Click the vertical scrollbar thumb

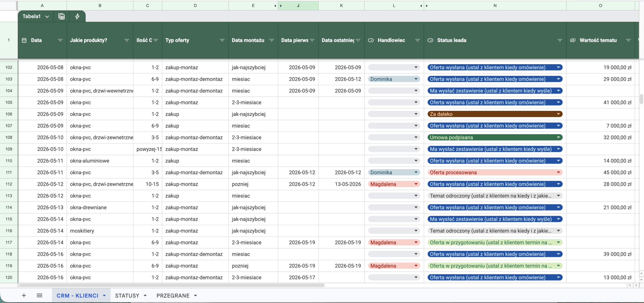[641, 99]
